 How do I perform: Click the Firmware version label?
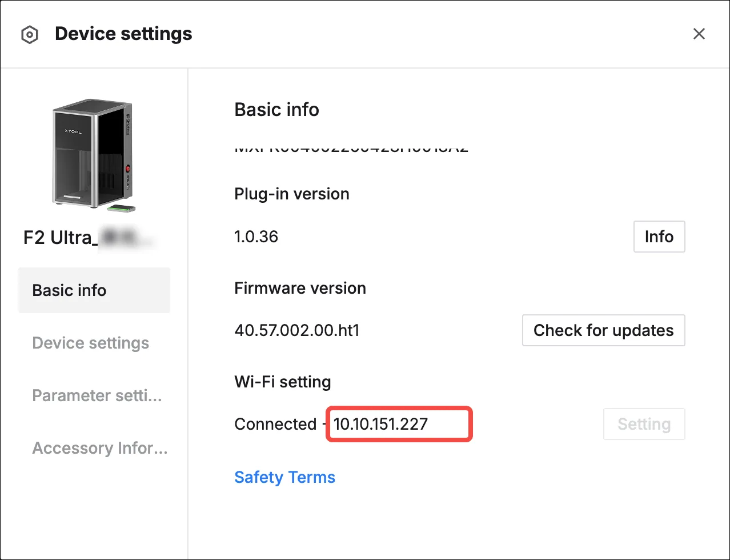point(300,288)
